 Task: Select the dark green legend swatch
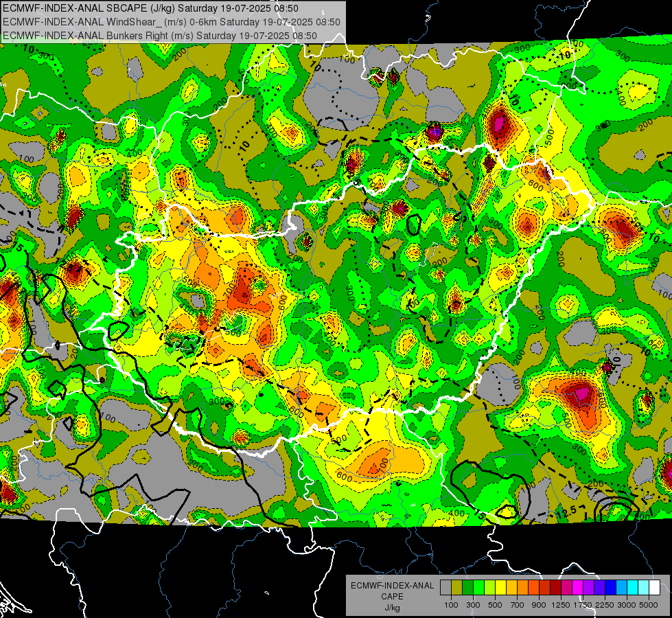click(x=467, y=588)
